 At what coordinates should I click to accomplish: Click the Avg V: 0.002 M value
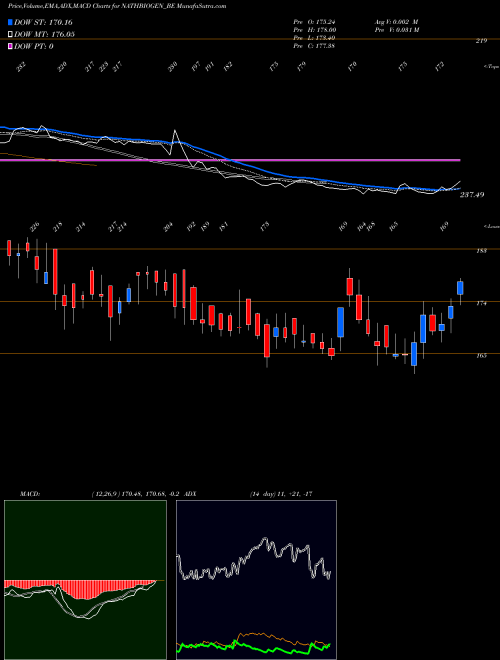click(396, 22)
